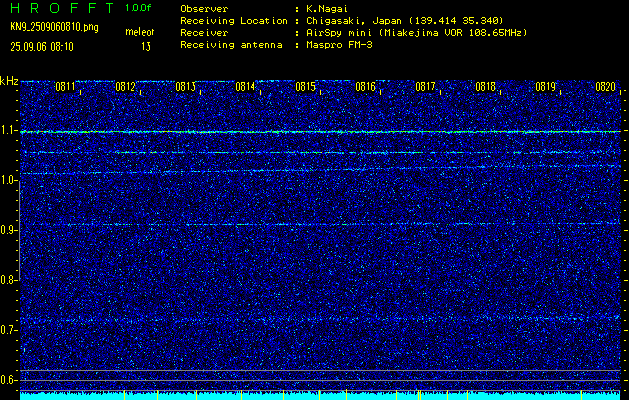Click the 0813 time marker
Image resolution: width=629 pixels, height=400 pixels.
coord(186,87)
